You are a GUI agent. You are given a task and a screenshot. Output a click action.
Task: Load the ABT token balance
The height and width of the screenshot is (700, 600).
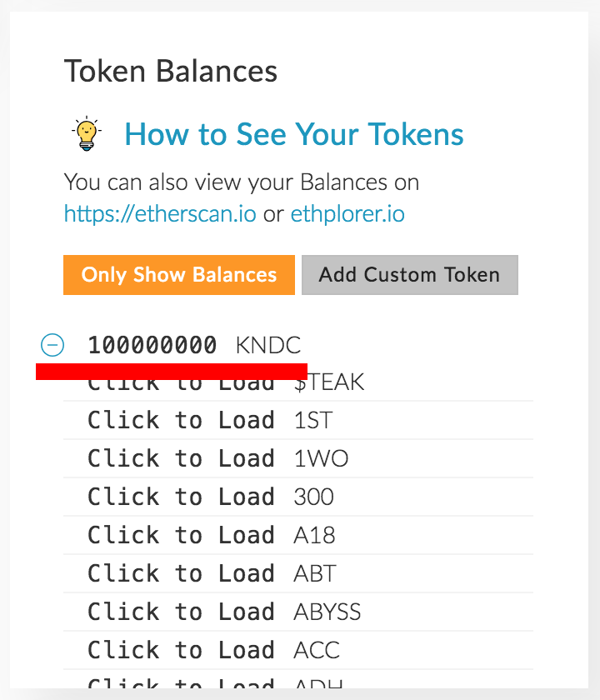point(181,573)
